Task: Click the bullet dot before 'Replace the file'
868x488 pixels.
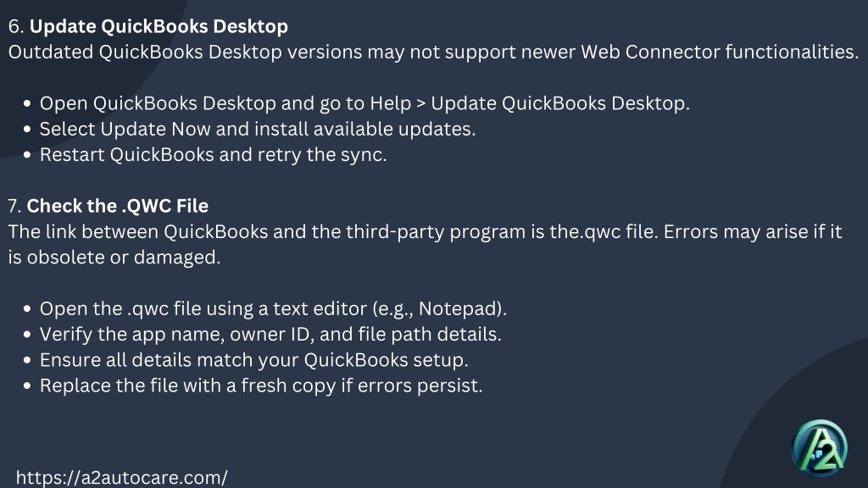Action: click(x=27, y=385)
